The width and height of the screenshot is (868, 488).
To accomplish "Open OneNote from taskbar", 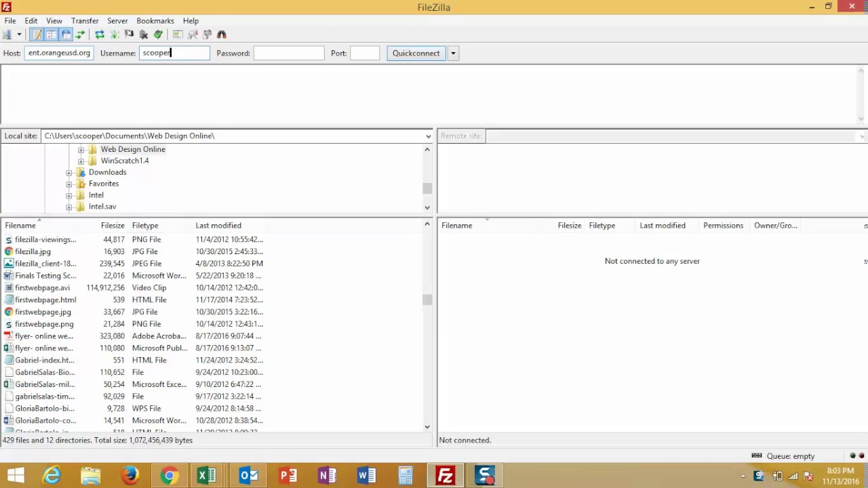I will coord(327,476).
